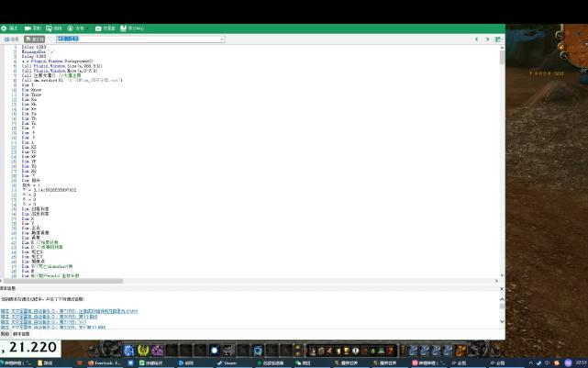588x368 pixels.
Task: Click golden wreath ability on game action bar
Action: [x=143, y=351]
